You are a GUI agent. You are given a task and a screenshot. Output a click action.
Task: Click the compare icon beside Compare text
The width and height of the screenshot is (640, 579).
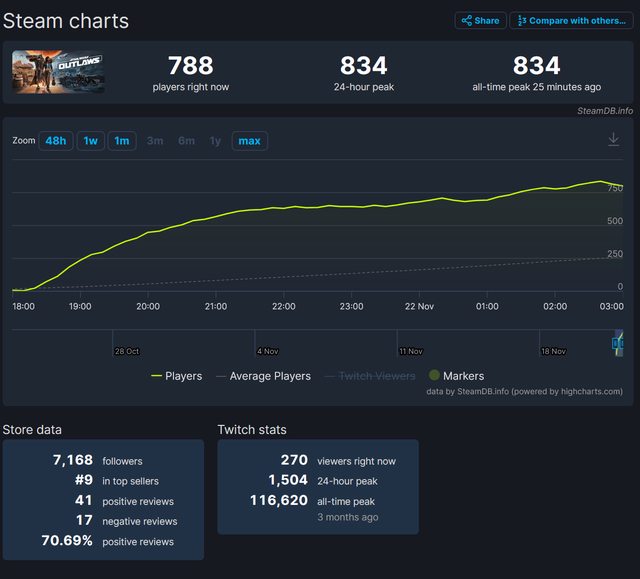521,20
